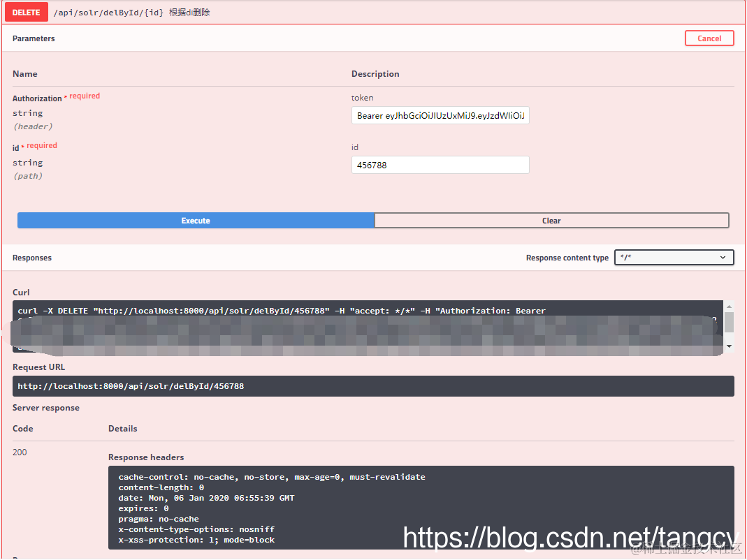Click the curl box scroll up arrow
This screenshot has width=747, height=560.
click(x=729, y=307)
